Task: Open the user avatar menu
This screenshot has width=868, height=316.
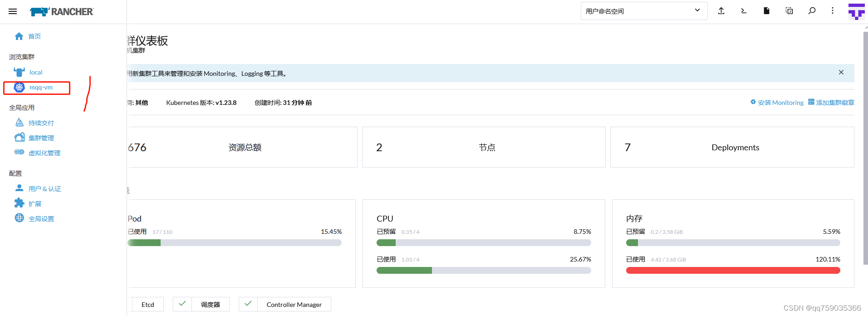Action: pos(856,11)
